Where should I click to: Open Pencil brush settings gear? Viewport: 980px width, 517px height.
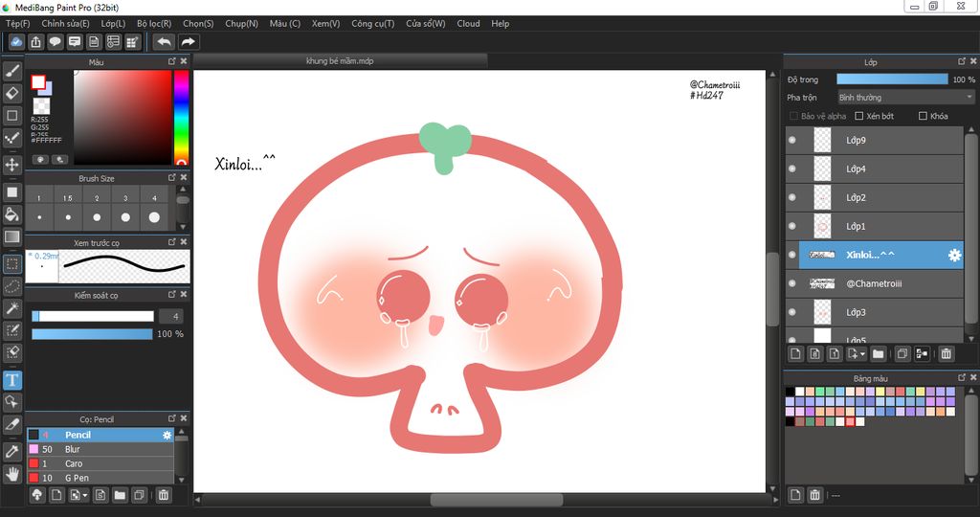tap(167, 435)
